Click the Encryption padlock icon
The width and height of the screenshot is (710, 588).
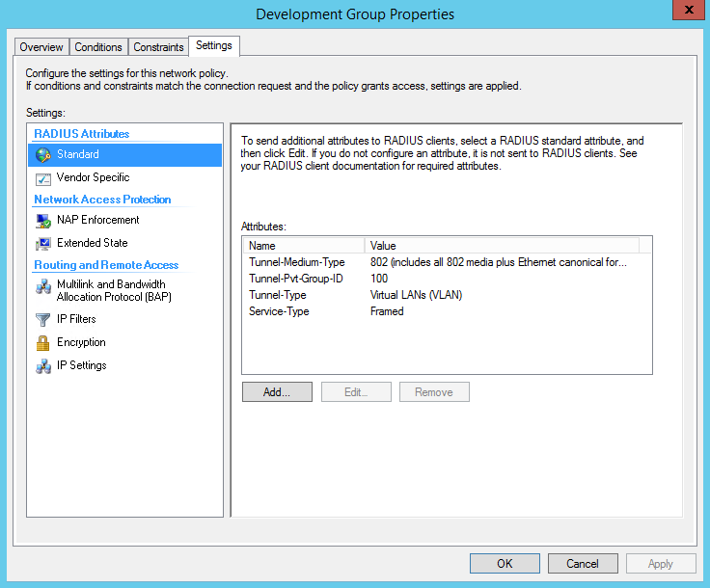[x=43, y=343]
